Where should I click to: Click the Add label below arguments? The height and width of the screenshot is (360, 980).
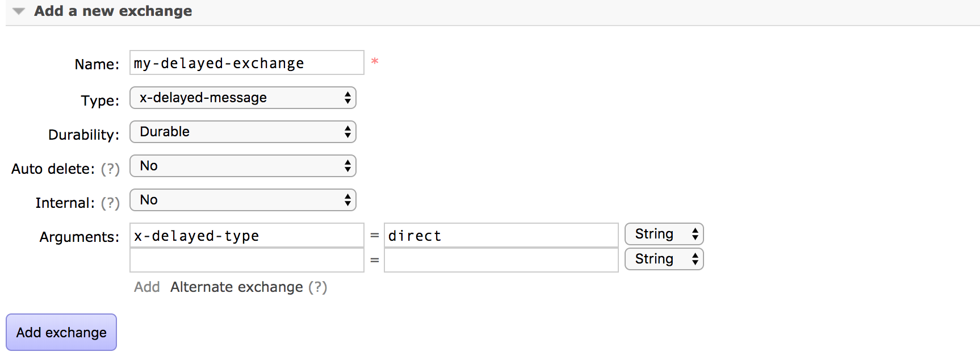click(x=146, y=287)
